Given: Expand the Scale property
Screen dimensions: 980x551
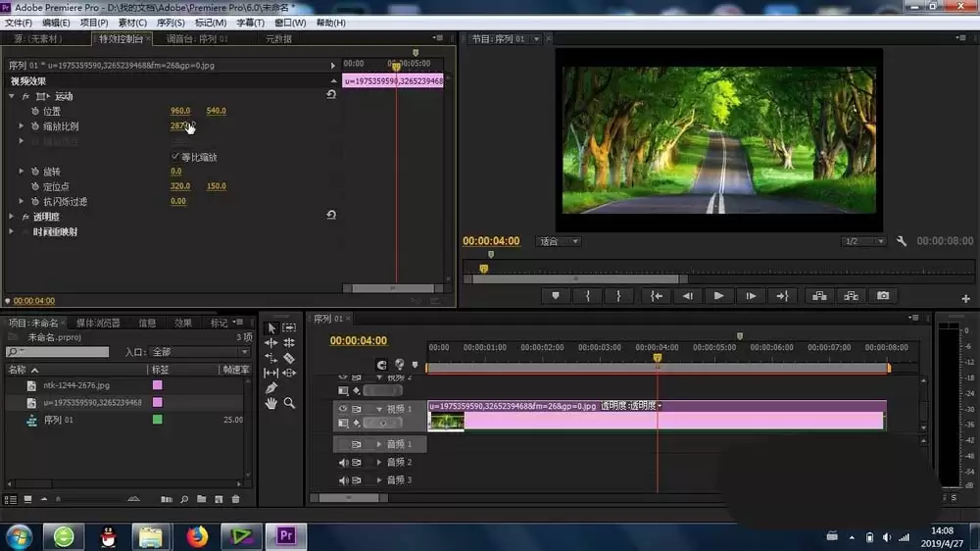Looking at the screenshot, I should point(21,126).
